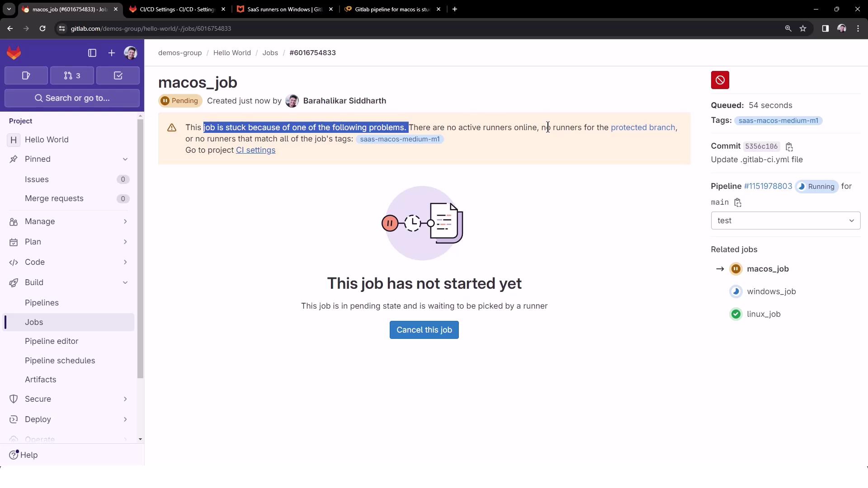The width and height of the screenshot is (868, 488).
Task: Copy the main branch name
Action: (x=738, y=203)
